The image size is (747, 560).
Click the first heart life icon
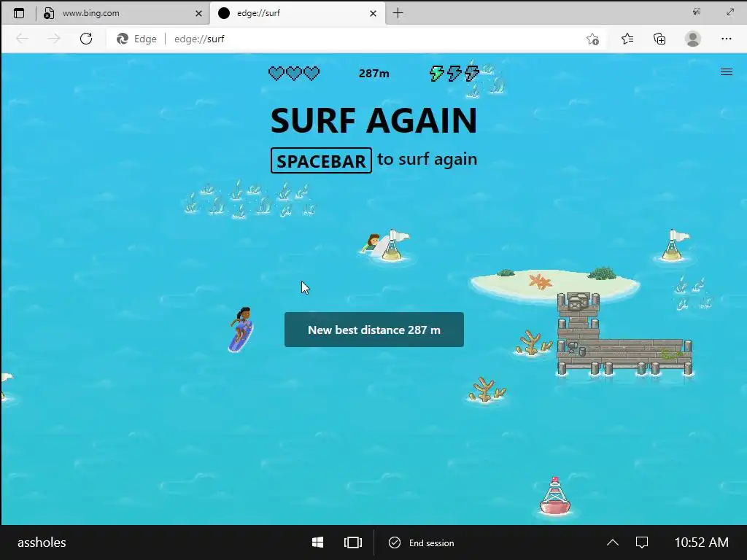point(276,74)
